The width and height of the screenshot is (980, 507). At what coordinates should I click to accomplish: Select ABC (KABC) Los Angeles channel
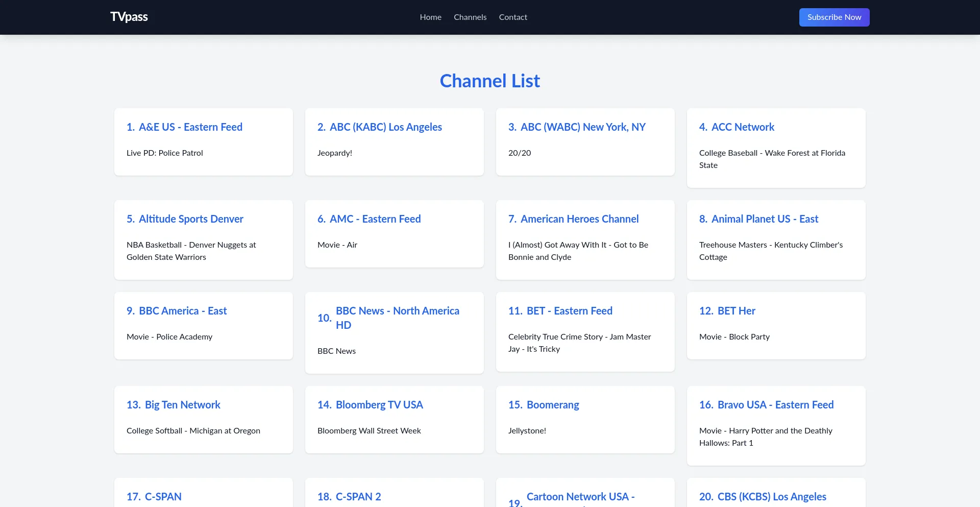point(385,127)
